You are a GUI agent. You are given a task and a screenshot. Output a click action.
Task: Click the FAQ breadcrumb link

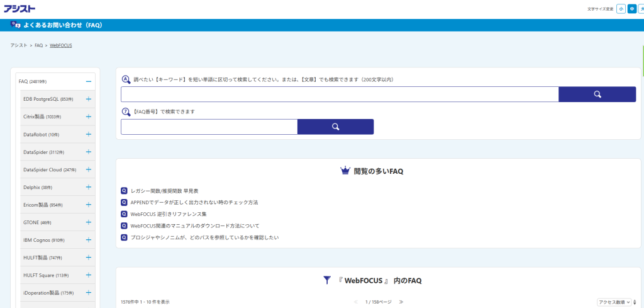point(39,45)
